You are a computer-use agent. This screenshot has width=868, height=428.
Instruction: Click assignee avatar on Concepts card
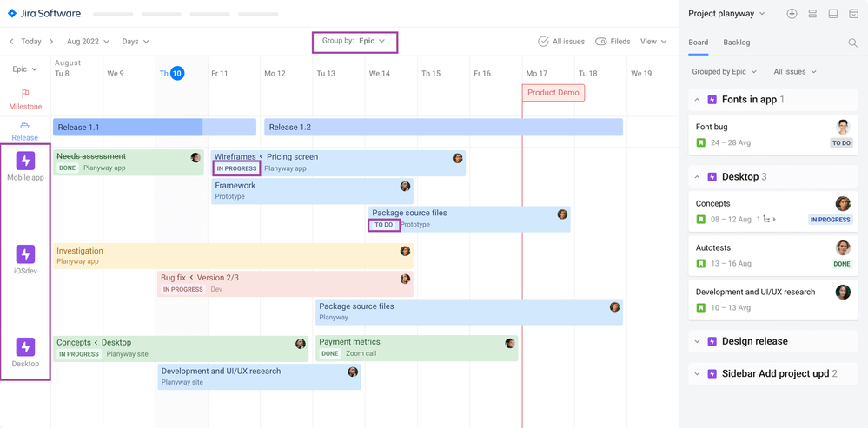coord(843,203)
